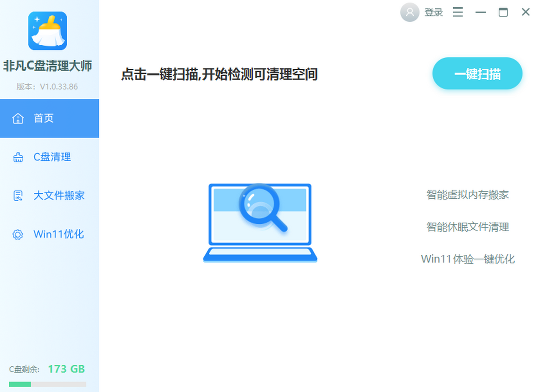Click the laptop magnifier illustration

click(260, 222)
